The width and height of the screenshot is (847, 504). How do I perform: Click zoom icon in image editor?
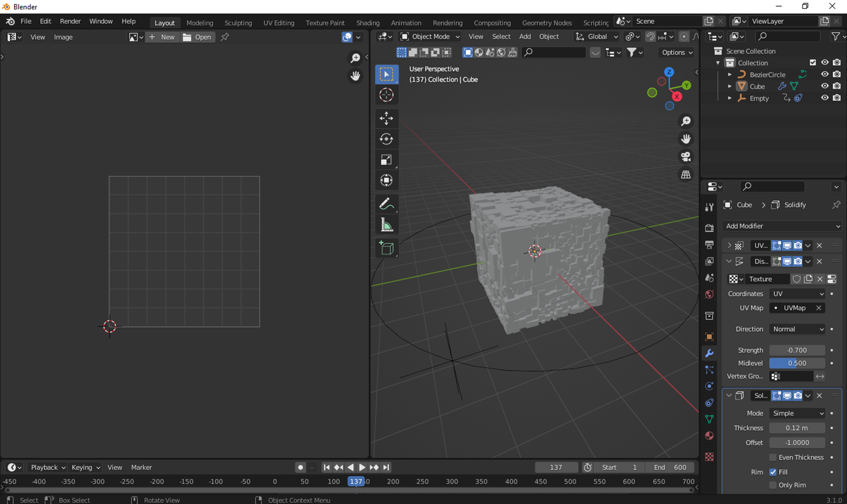pyautogui.click(x=355, y=58)
